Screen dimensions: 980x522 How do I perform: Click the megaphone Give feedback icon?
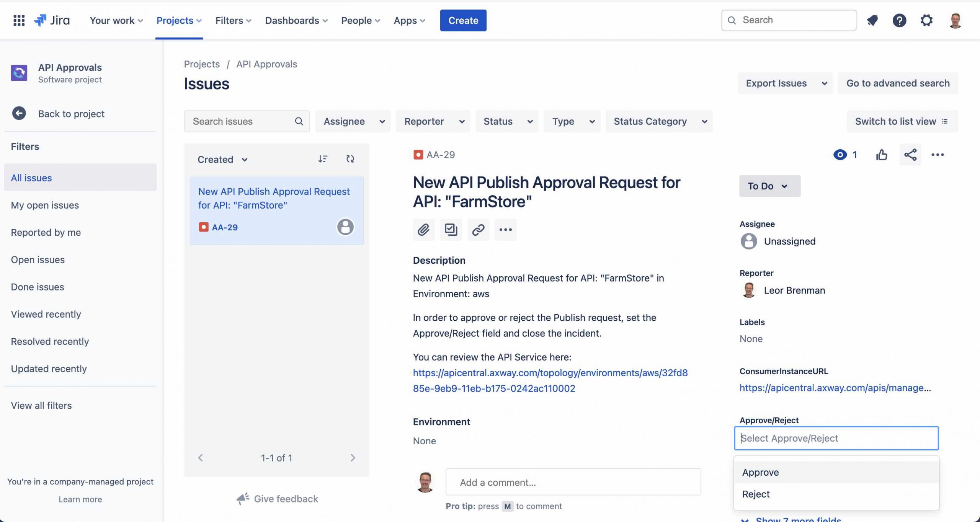(x=243, y=499)
